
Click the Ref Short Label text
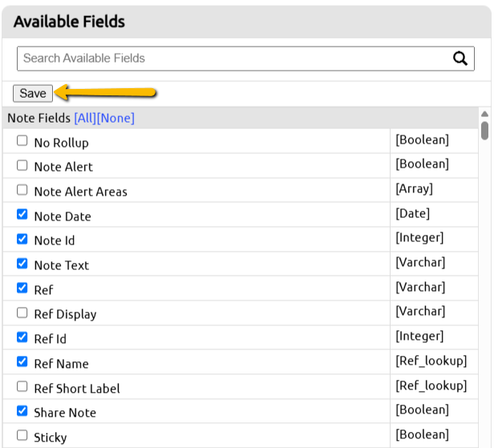pyautogui.click(x=77, y=389)
